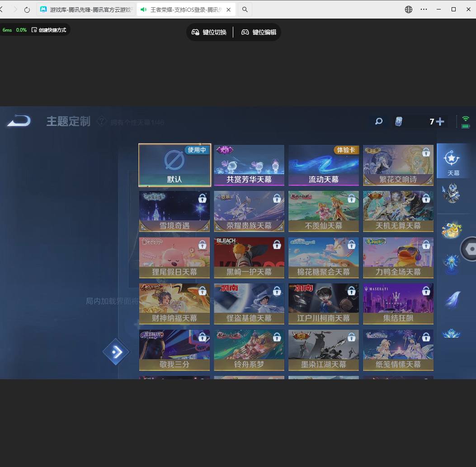
Task: Click the blue diamond arrow expand button
Action: click(x=116, y=352)
